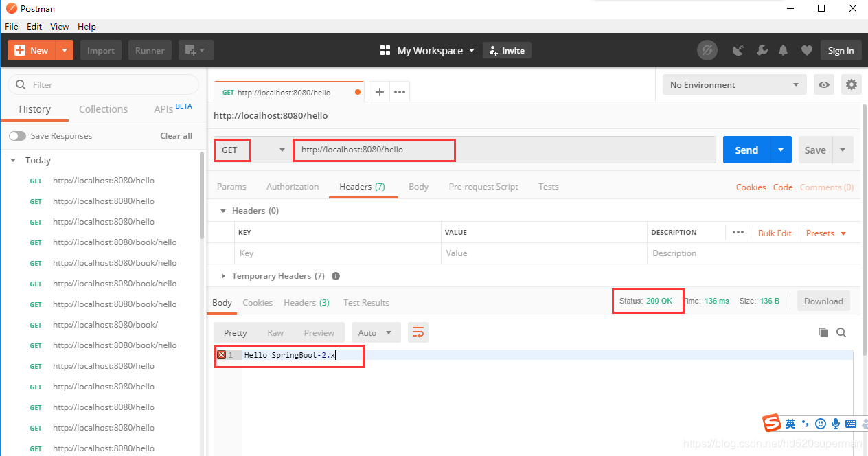Open the response Cookies tab
The height and width of the screenshot is (456, 868).
(258, 303)
